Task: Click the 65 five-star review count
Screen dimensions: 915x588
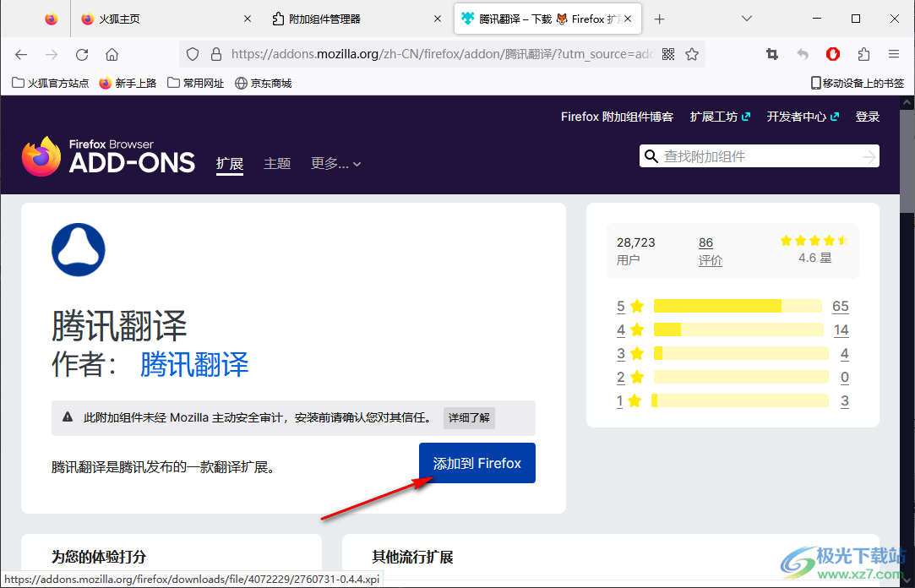Action: (841, 306)
